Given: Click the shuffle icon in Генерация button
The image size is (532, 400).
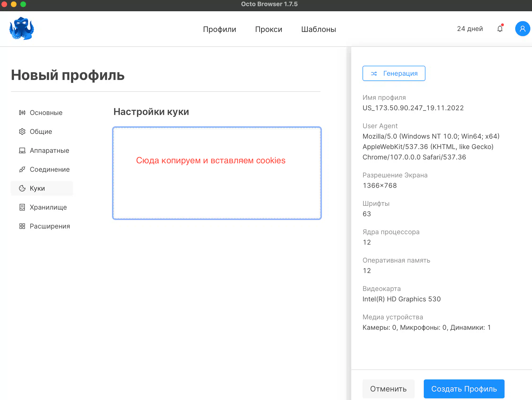Looking at the screenshot, I should 374,73.
